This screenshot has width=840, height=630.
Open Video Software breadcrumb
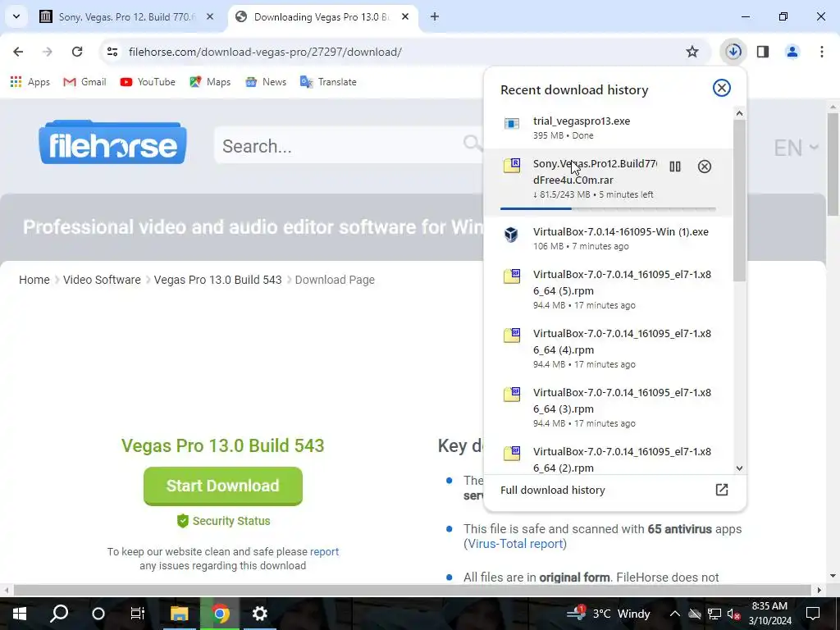102,280
